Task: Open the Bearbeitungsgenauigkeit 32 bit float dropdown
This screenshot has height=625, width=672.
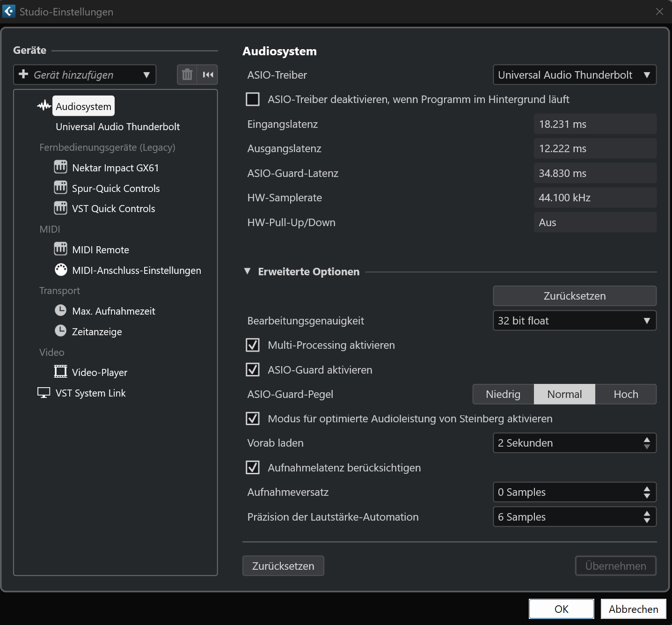Action: pos(574,321)
